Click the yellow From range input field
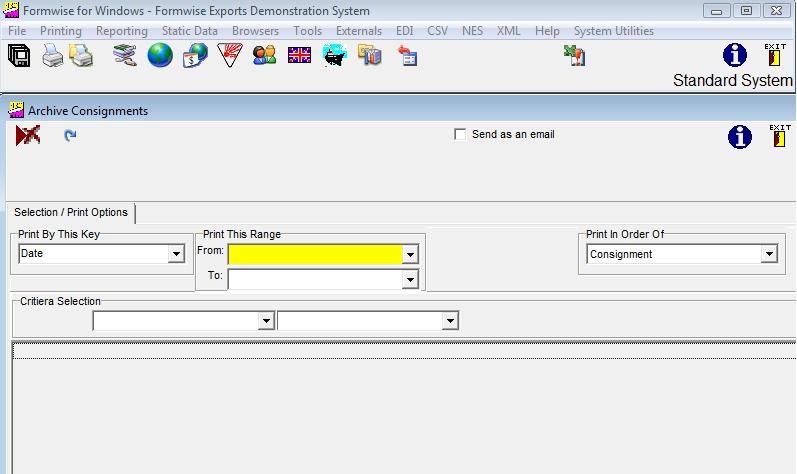This screenshot has height=474, width=797. [x=314, y=255]
